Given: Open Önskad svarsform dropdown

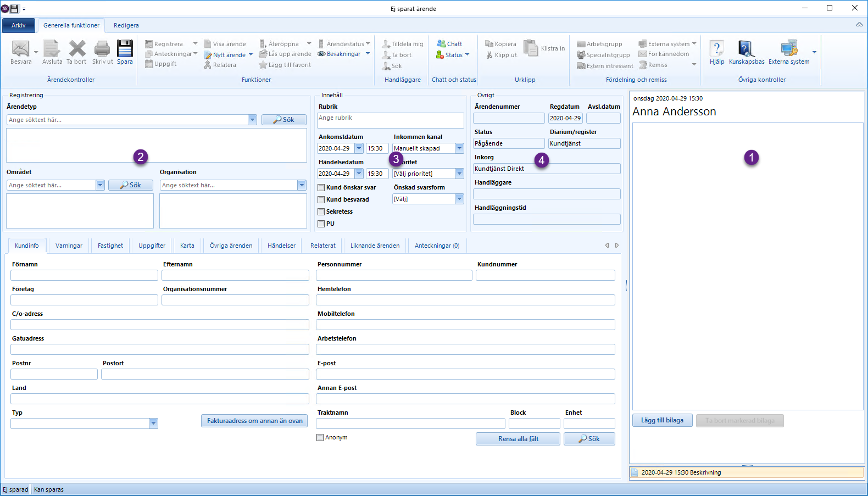Looking at the screenshot, I should (x=459, y=199).
